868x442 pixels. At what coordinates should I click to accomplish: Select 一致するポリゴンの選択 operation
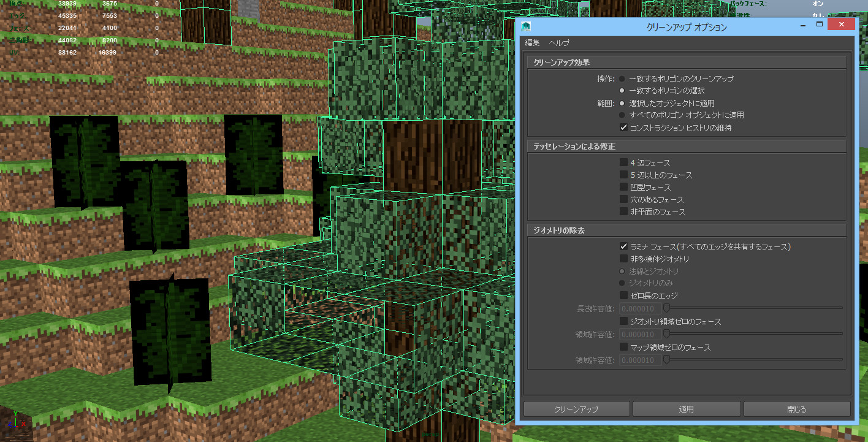point(622,91)
